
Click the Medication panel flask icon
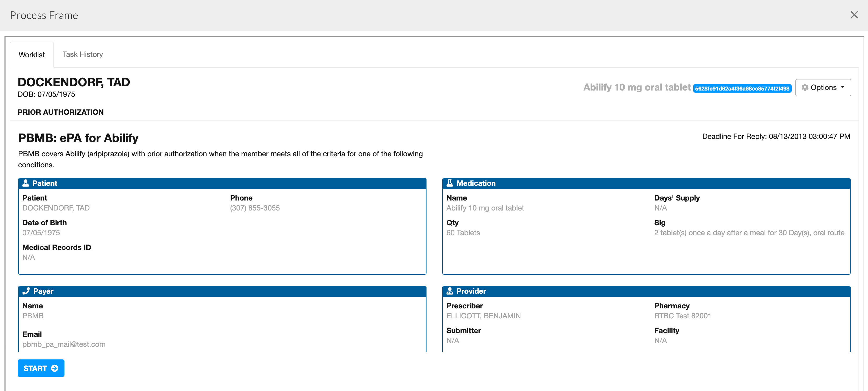[450, 183]
